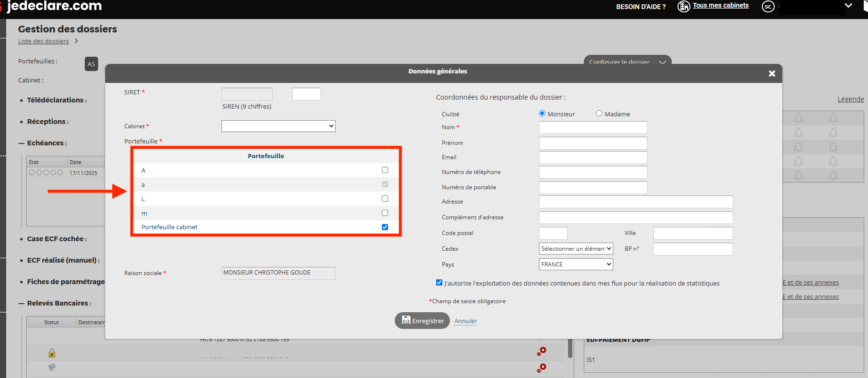Click the Annuler link
868x378 pixels.
pyautogui.click(x=466, y=321)
